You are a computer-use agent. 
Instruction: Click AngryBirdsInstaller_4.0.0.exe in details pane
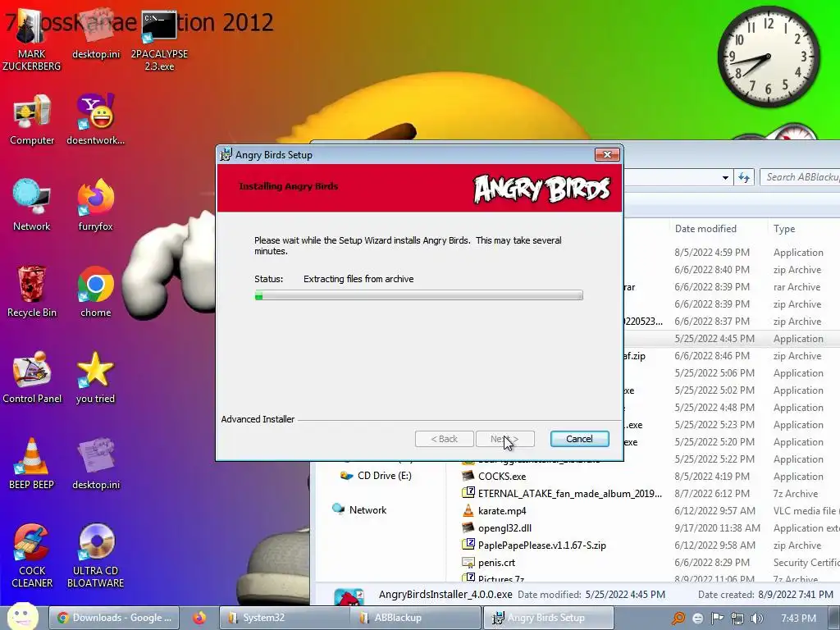[445, 595]
